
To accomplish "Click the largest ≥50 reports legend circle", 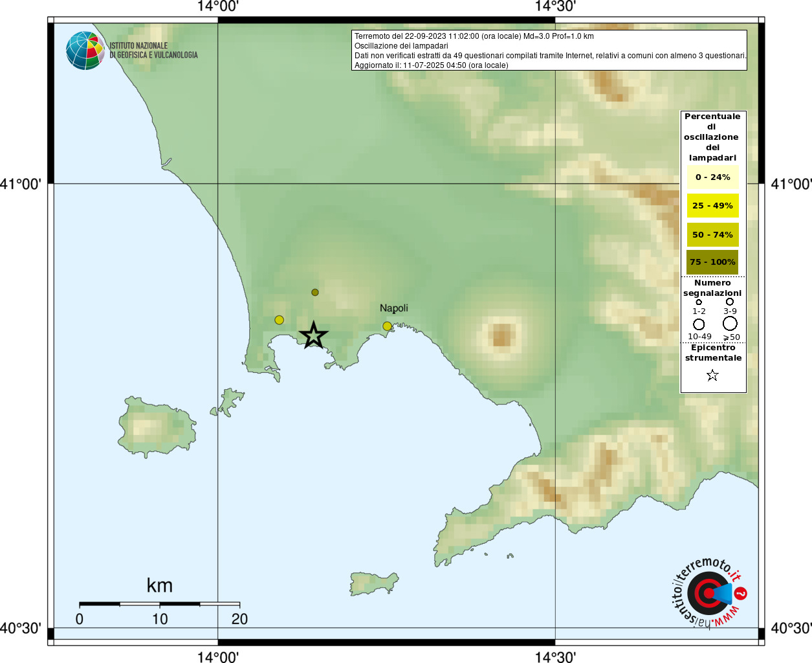I will [x=730, y=323].
